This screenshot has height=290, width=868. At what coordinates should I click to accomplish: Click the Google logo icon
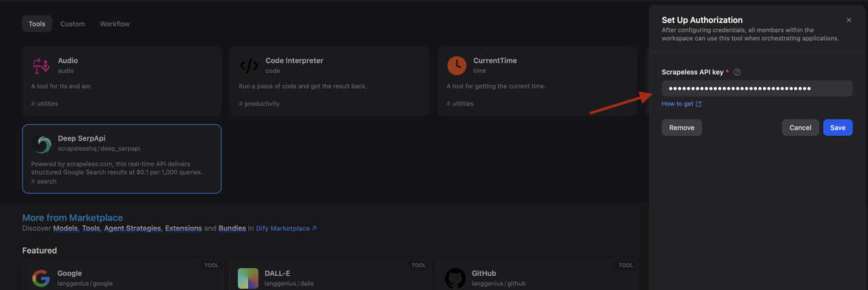[41, 278]
